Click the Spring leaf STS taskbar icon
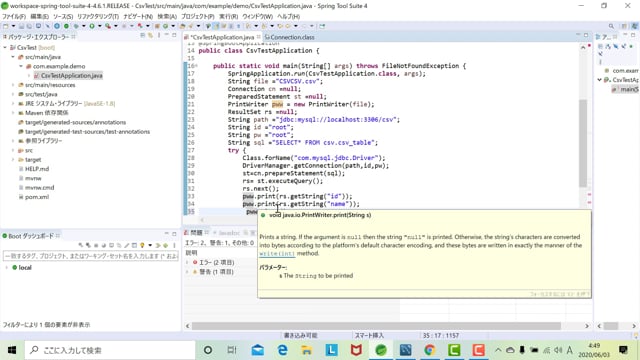This screenshot has width=640, height=360. pos(381,350)
